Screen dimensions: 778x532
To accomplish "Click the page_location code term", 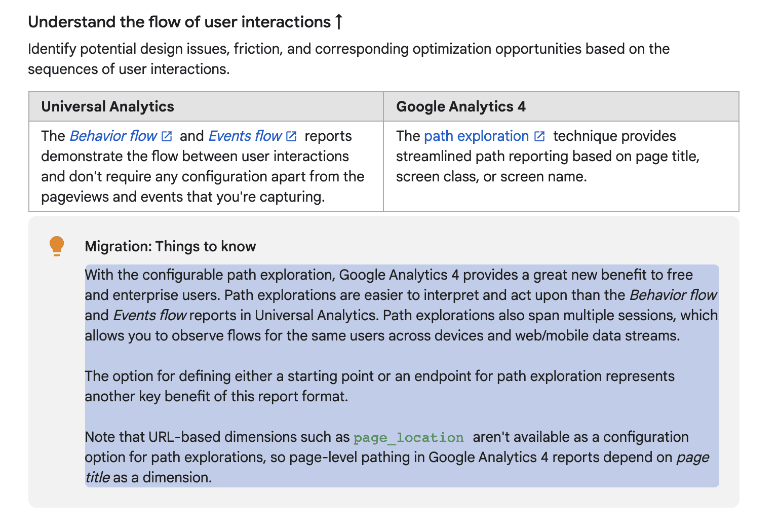I will (408, 437).
